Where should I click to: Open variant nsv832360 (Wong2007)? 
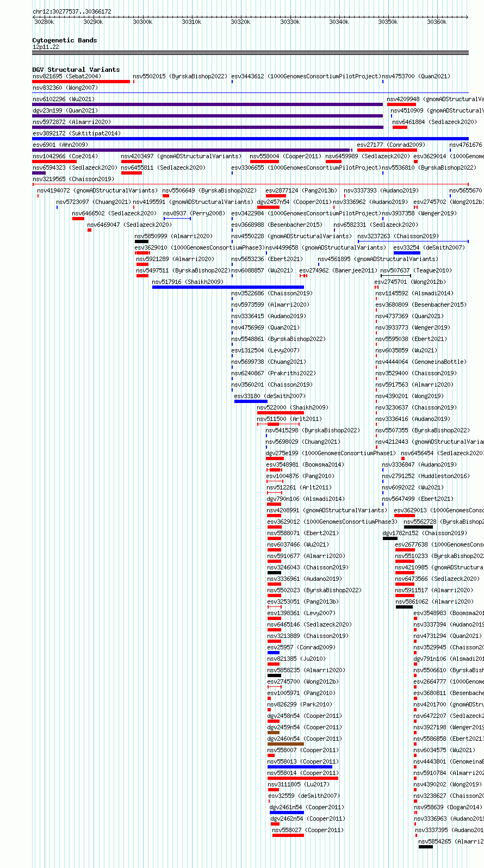coord(65,88)
